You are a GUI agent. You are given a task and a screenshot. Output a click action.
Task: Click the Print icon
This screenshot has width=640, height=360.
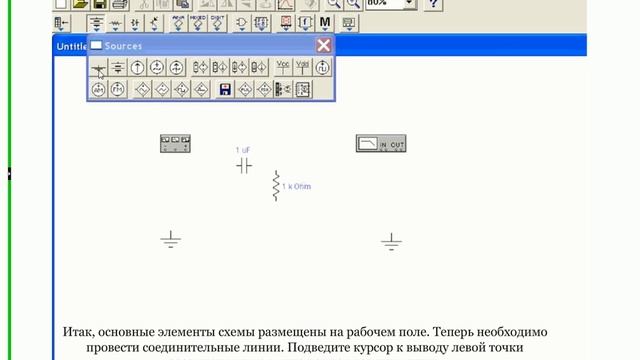[120, 4]
